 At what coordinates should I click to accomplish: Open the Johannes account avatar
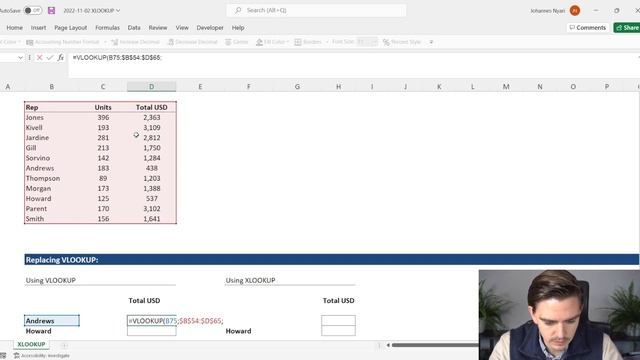(575, 11)
